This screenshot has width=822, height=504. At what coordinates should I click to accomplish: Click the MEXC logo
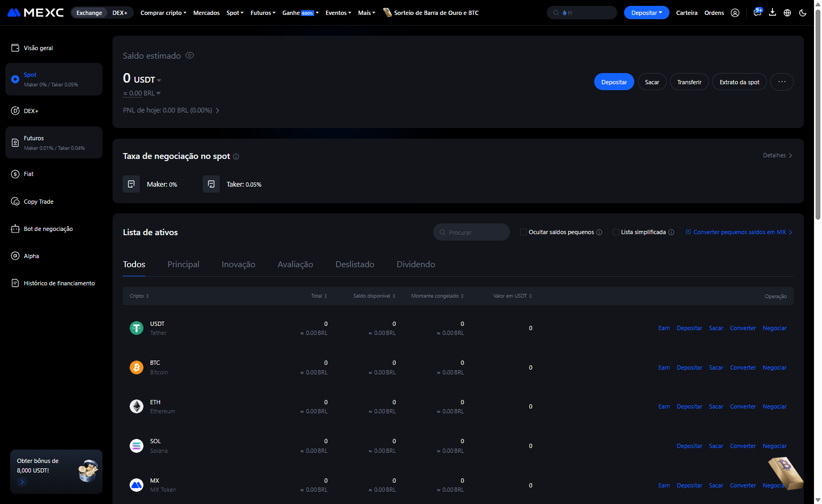[36, 13]
